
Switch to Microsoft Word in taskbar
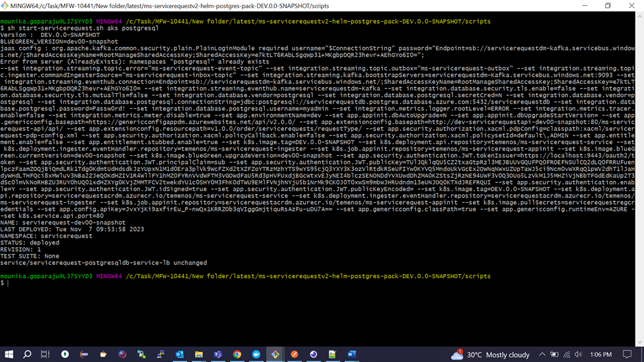click(x=352, y=355)
